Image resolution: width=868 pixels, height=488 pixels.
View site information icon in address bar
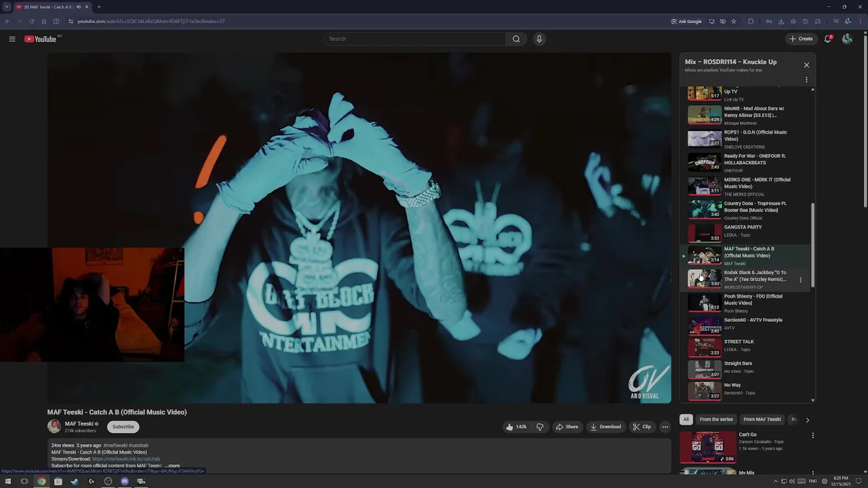pos(71,21)
